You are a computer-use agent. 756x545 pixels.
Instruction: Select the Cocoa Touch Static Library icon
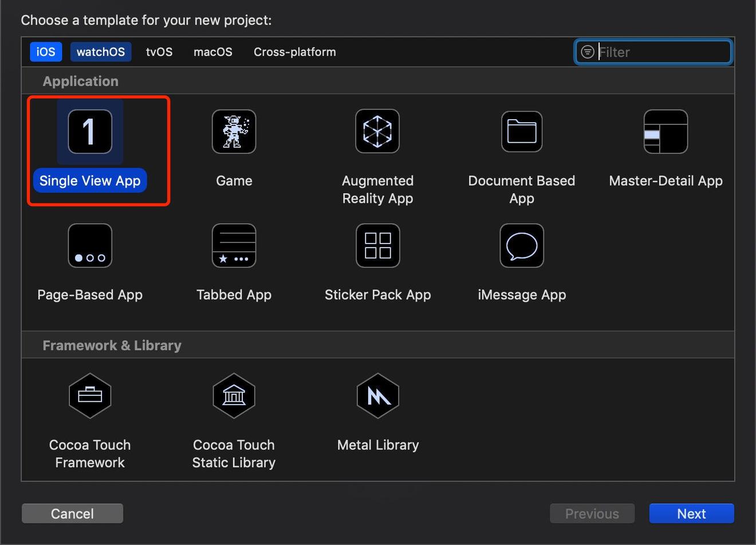coord(234,395)
